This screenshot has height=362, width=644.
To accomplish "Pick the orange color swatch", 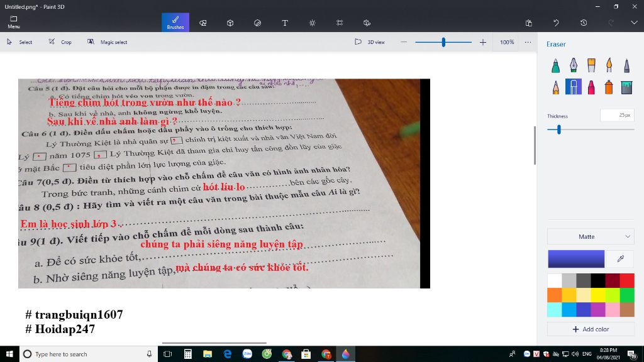I will (555, 295).
